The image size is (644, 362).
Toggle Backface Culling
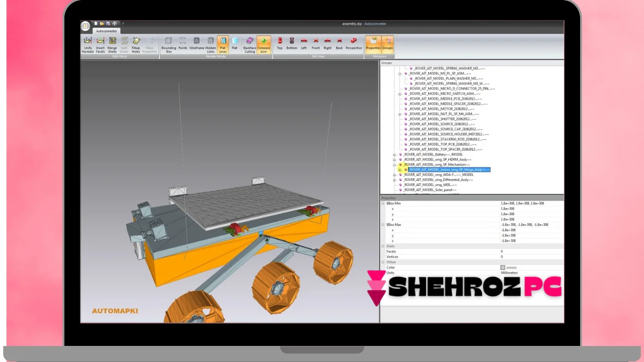pyautogui.click(x=250, y=45)
